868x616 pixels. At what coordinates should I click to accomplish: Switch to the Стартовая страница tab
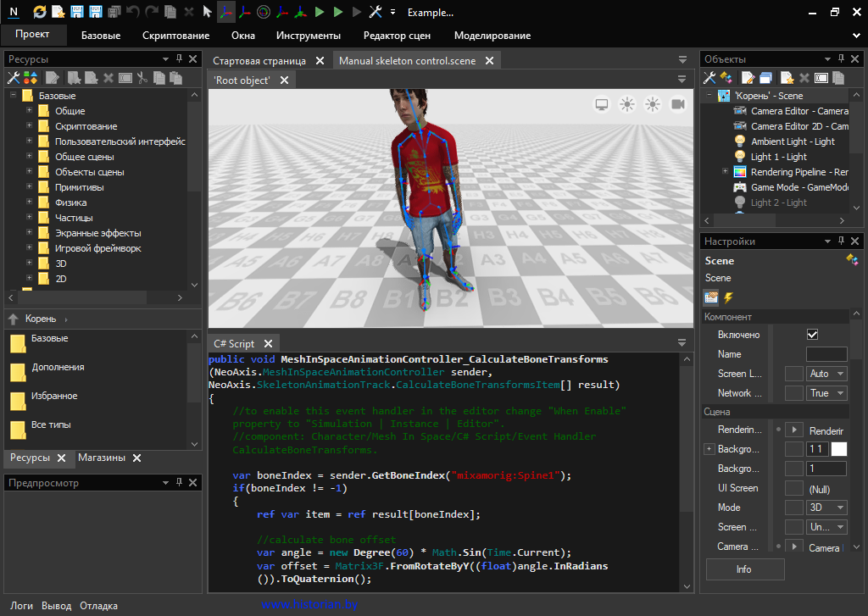(259, 61)
